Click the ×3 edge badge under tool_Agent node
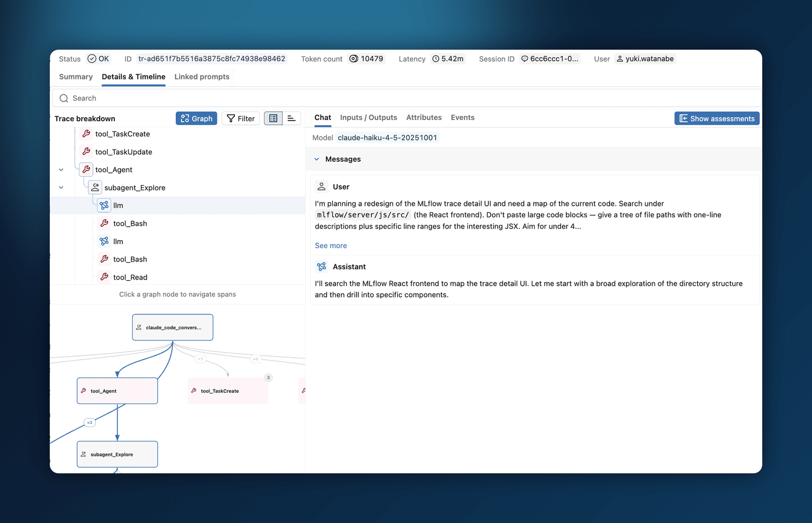812x523 pixels. click(89, 423)
